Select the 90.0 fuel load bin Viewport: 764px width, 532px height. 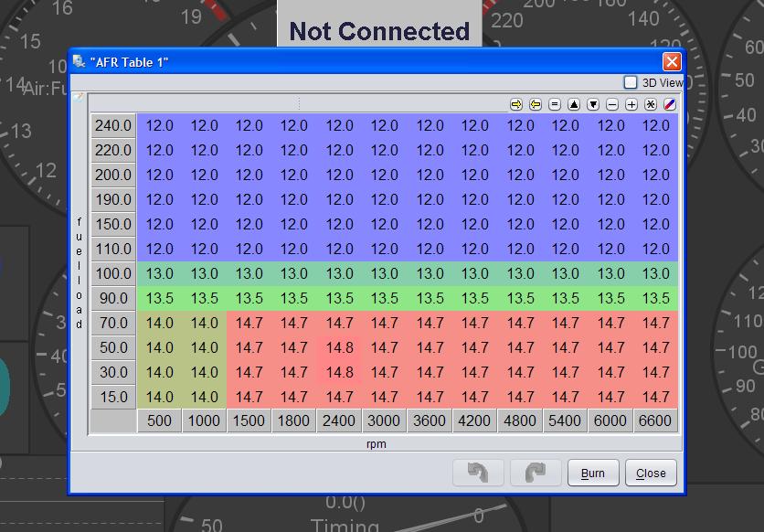click(x=113, y=299)
